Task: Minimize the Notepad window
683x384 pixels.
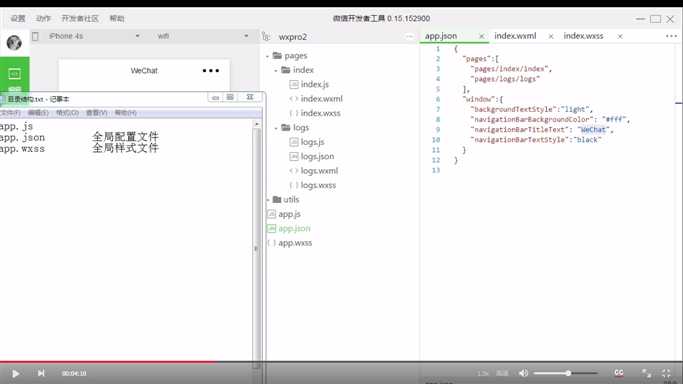Action: point(215,98)
